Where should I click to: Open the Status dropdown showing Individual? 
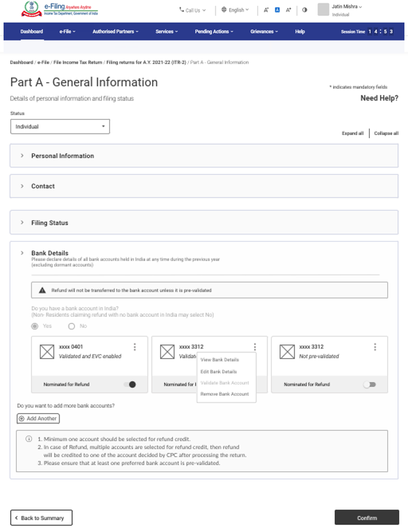(60, 126)
